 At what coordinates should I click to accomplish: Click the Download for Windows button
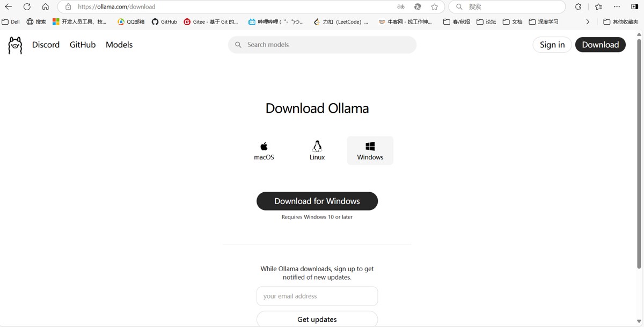tap(317, 201)
